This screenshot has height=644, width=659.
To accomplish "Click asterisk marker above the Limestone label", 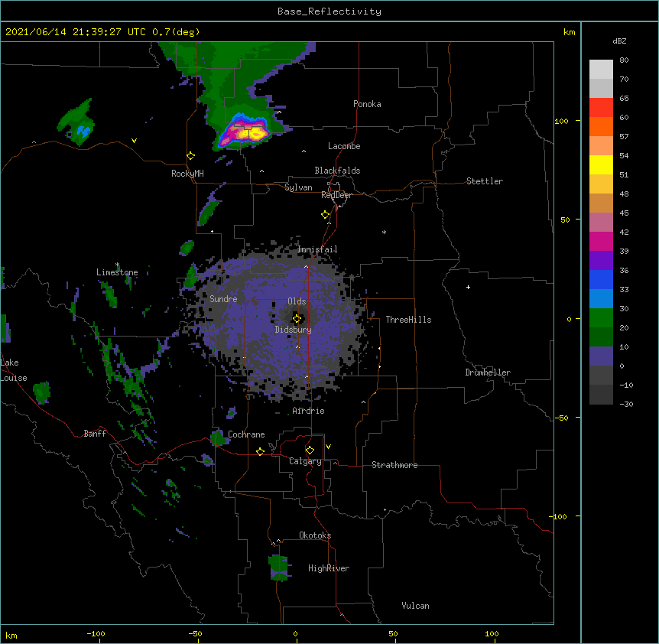I will point(118,265).
